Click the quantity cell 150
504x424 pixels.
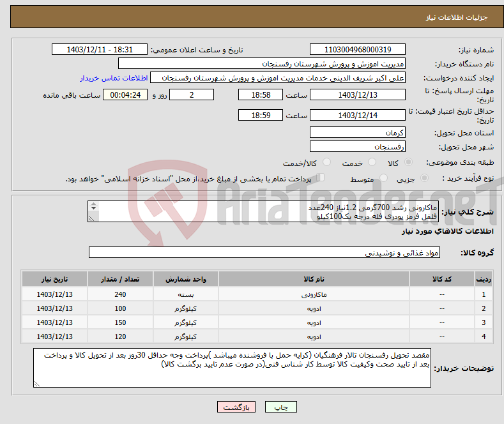click(120, 322)
